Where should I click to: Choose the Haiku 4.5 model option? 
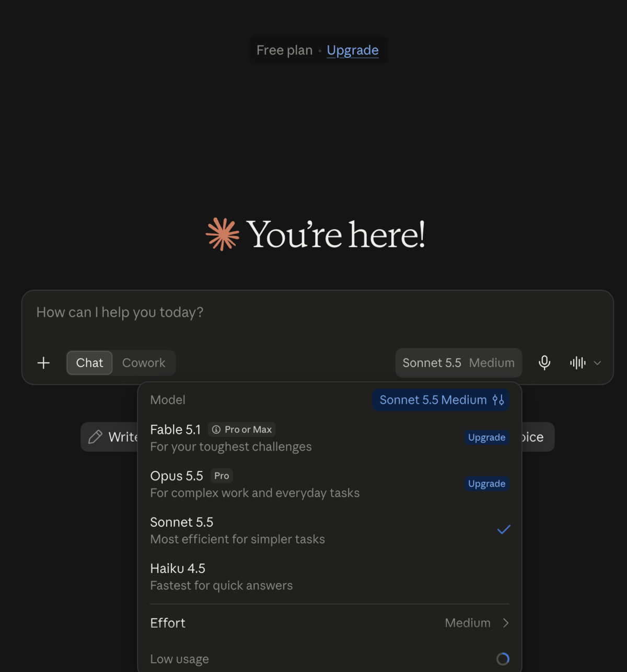pos(329,576)
